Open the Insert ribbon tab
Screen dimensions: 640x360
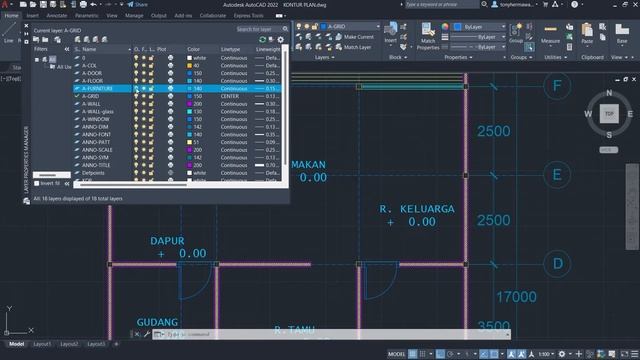[x=33, y=16]
